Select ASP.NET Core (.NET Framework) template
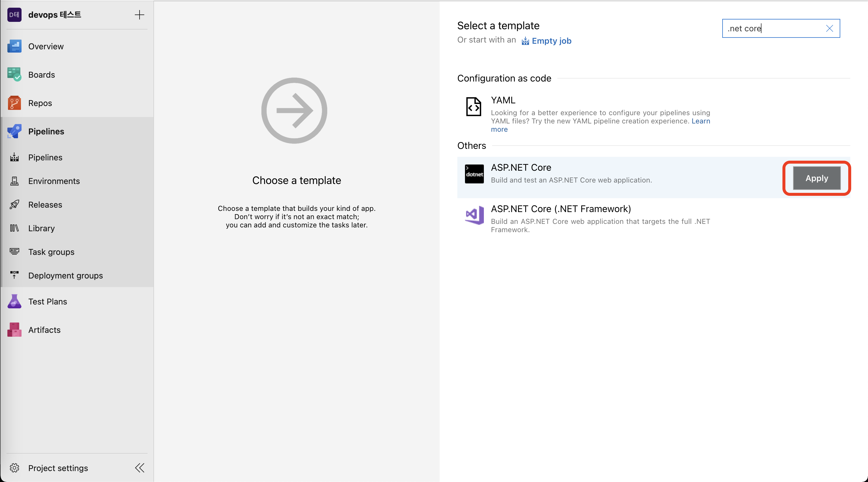 pyautogui.click(x=561, y=209)
